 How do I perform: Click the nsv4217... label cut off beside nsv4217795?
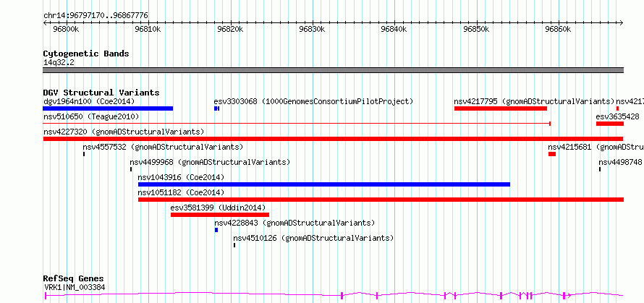coord(630,101)
